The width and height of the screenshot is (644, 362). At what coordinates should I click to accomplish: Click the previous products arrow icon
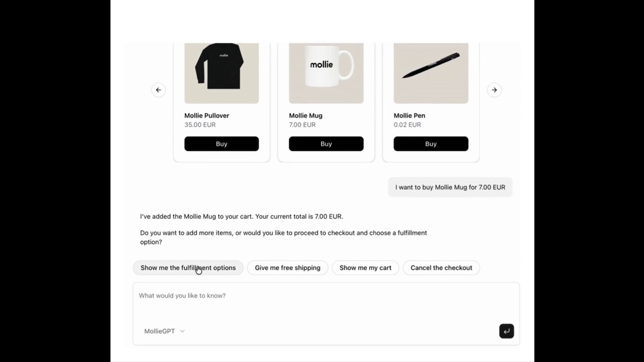point(158,90)
